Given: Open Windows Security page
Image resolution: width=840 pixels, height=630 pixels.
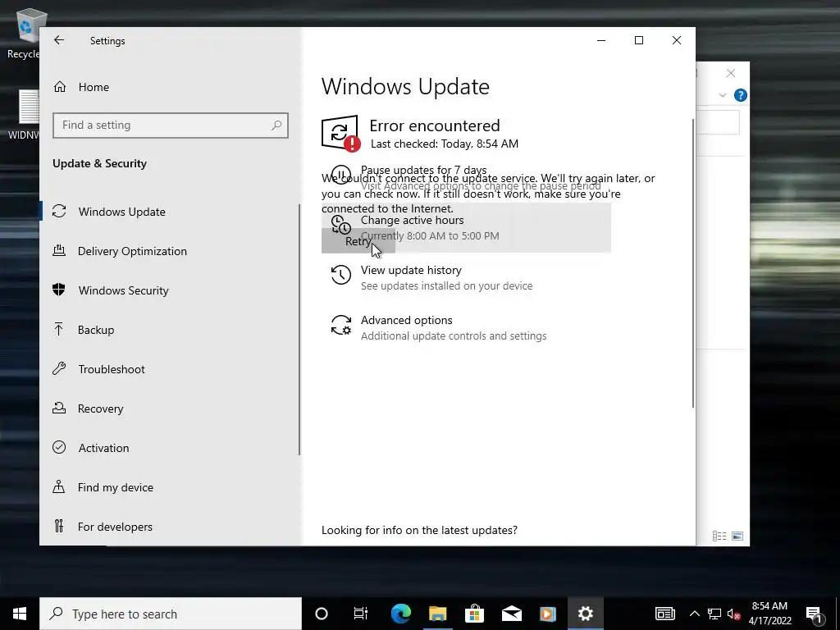Looking at the screenshot, I should (123, 290).
